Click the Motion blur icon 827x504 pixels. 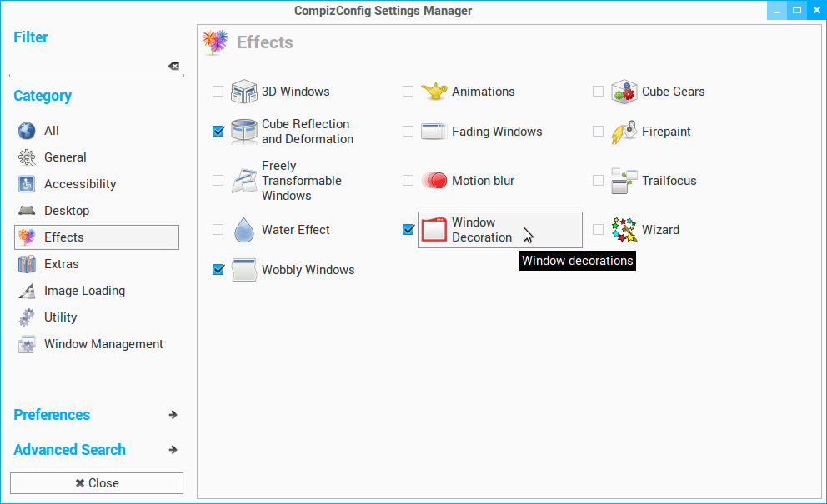434,181
